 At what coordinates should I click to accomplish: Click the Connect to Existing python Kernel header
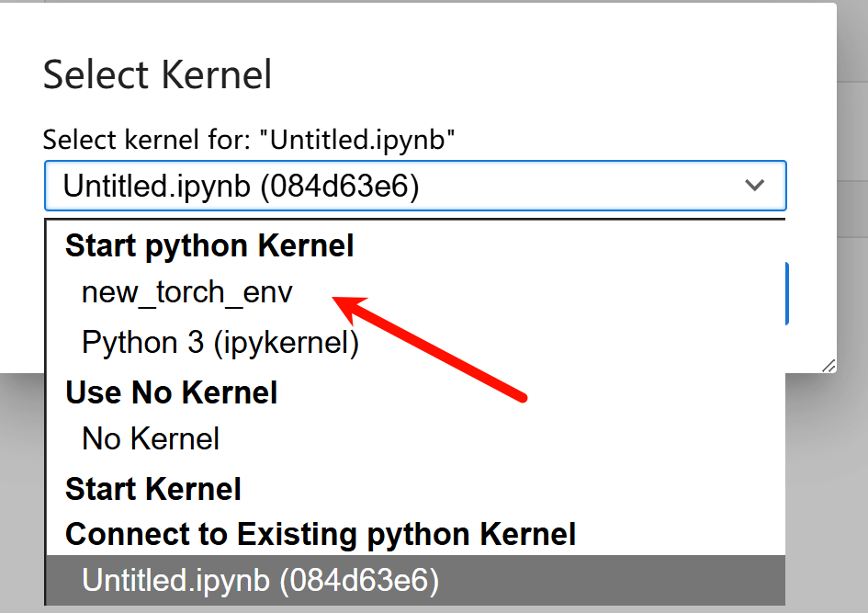321,534
